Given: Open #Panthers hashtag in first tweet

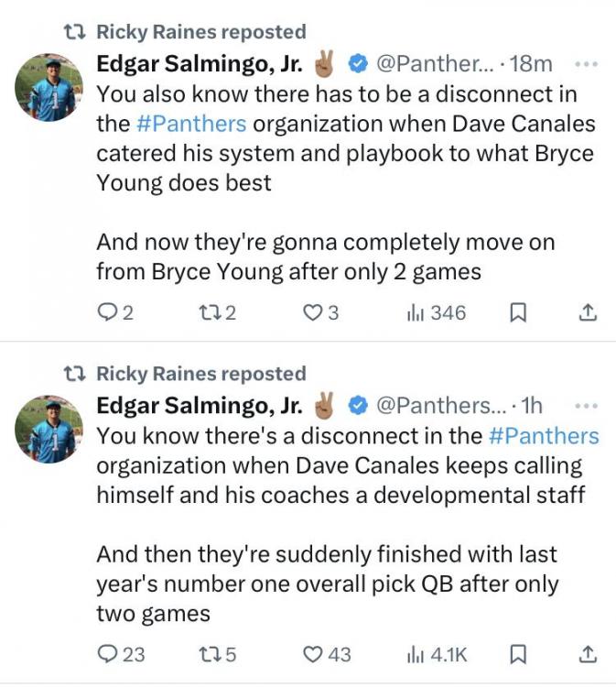Looking at the screenshot, I should (191, 124).
